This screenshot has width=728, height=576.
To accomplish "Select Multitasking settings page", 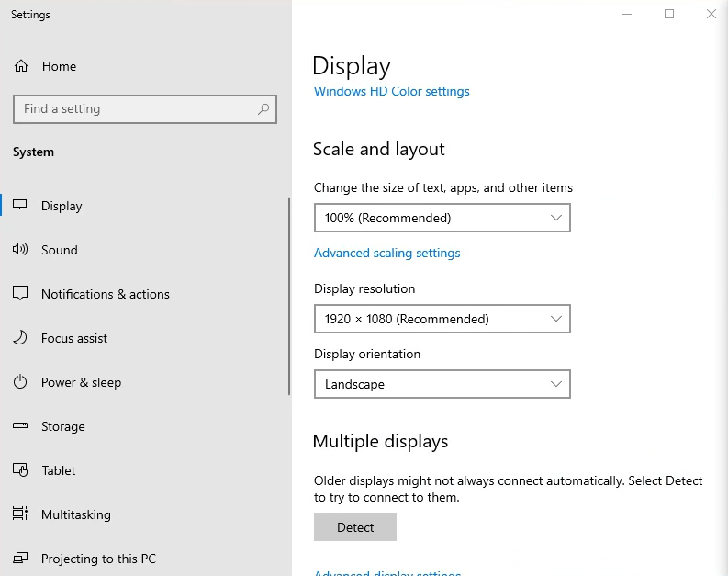I will tap(75, 514).
